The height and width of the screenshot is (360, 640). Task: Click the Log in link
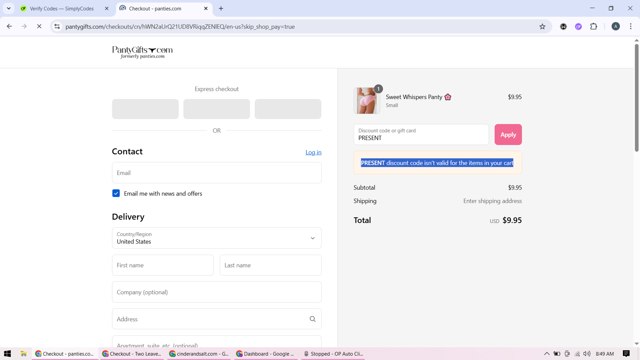[313, 152]
